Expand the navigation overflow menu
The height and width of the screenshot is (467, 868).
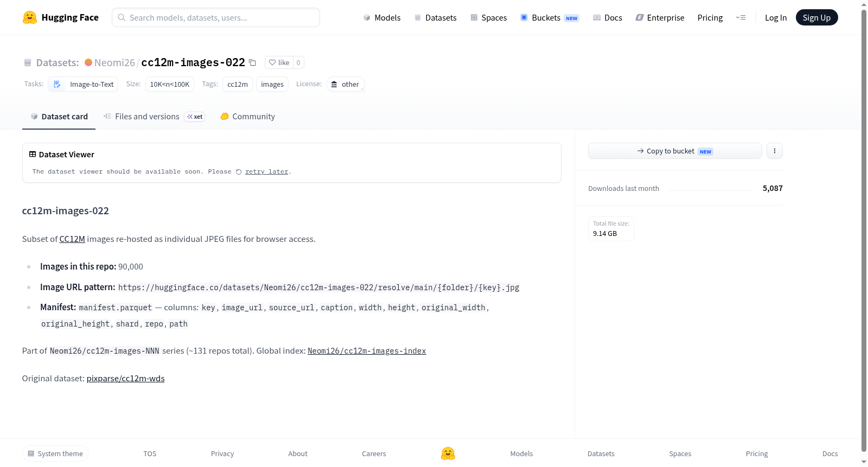(741, 17)
